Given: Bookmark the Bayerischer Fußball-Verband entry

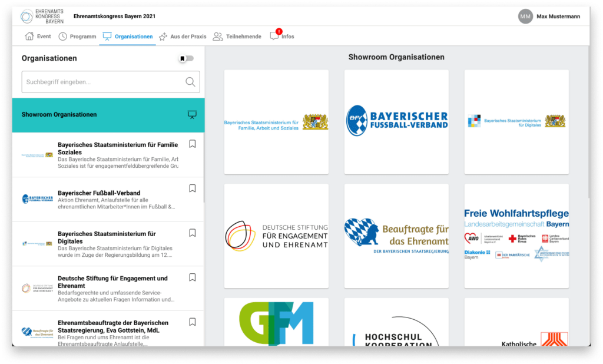Looking at the screenshot, I should coord(192,188).
